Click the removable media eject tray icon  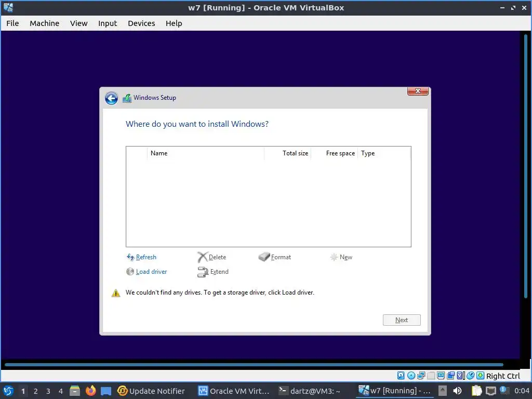442,391
